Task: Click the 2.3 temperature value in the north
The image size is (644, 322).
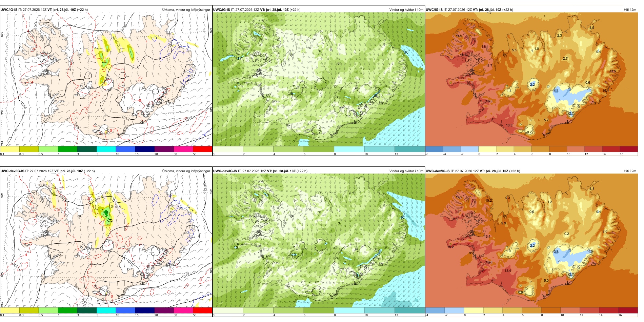Action: 560,36
